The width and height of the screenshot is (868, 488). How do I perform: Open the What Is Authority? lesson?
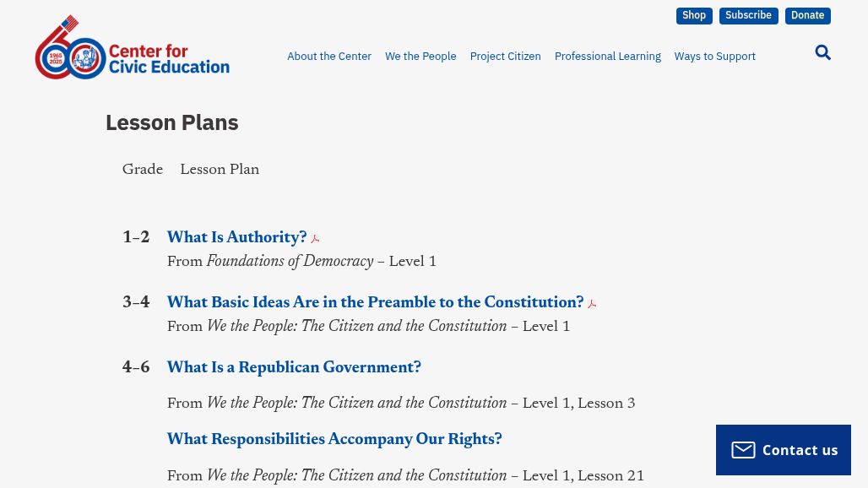(236, 238)
